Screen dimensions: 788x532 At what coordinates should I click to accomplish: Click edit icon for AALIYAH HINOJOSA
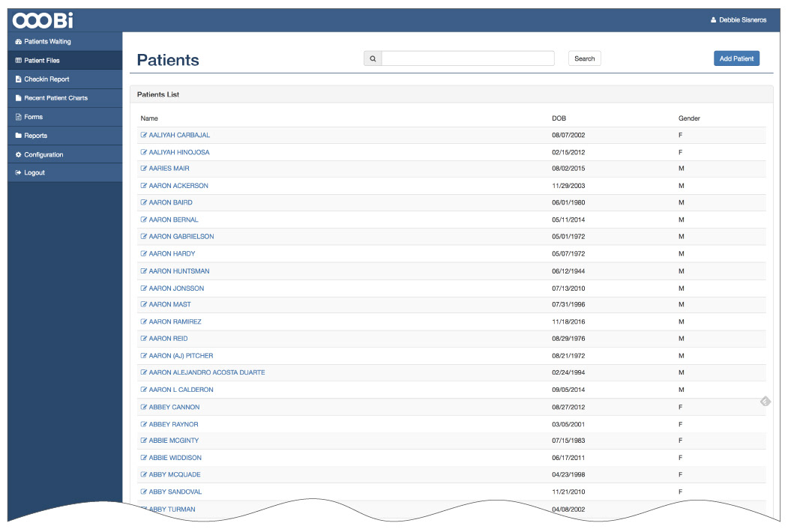tap(144, 152)
